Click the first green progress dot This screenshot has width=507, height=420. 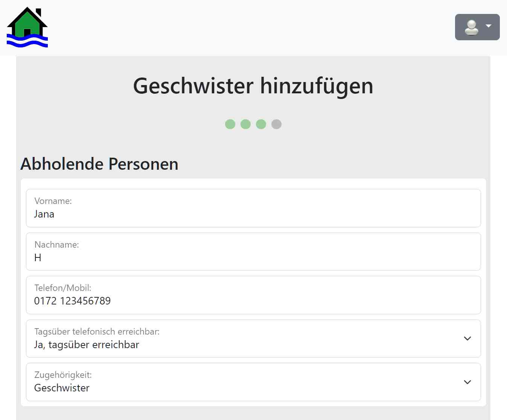(x=230, y=124)
